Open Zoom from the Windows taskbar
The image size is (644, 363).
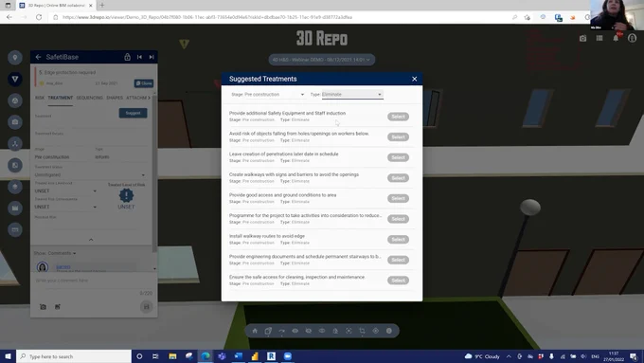(288, 356)
